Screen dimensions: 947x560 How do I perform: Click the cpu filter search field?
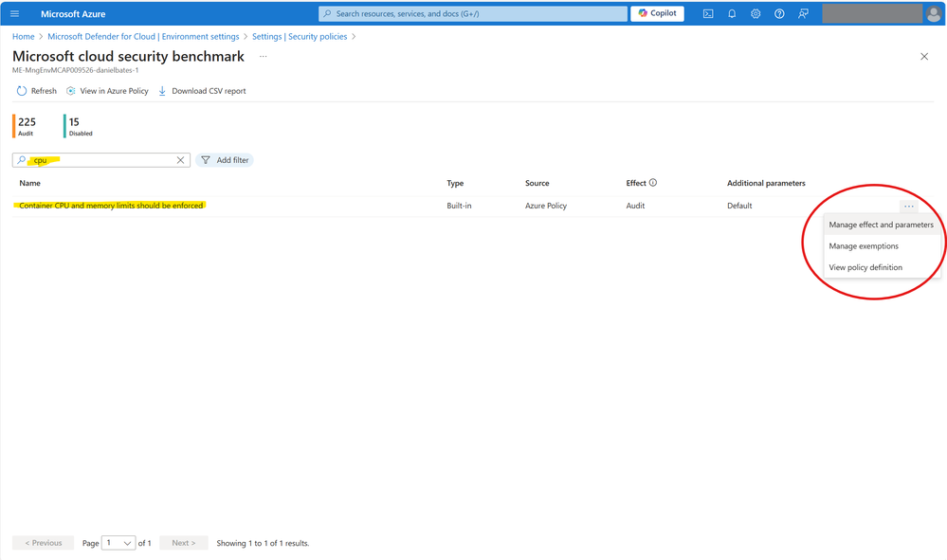click(100, 160)
